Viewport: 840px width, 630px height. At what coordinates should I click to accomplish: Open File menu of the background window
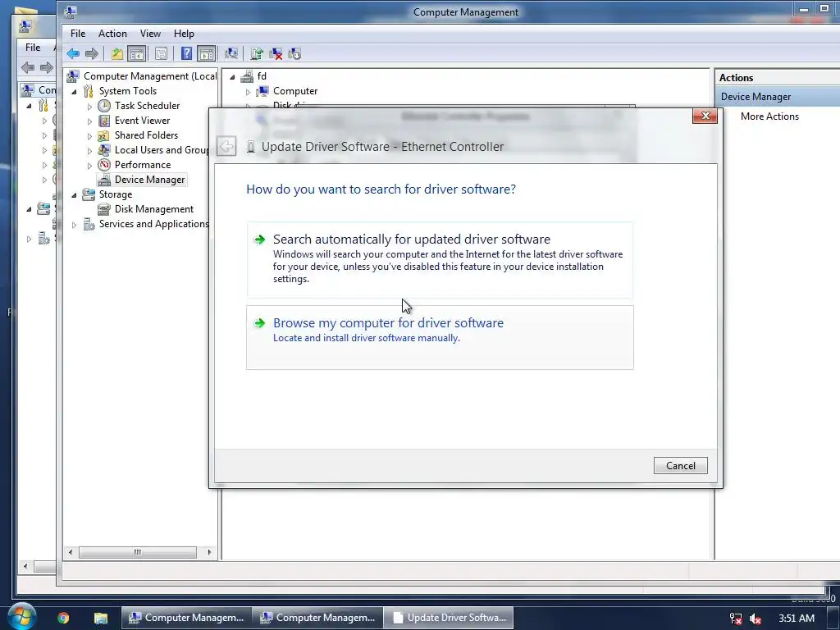[x=33, y=47]
